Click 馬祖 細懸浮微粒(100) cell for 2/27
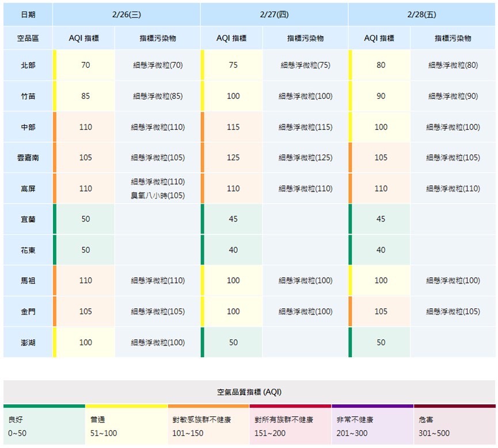498x448 pixels. [x=305, y=281]
